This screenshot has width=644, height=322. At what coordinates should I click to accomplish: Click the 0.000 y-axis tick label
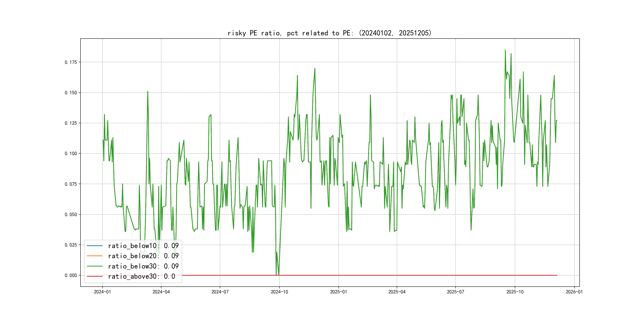pyautogui.click(x=71, y=275)
